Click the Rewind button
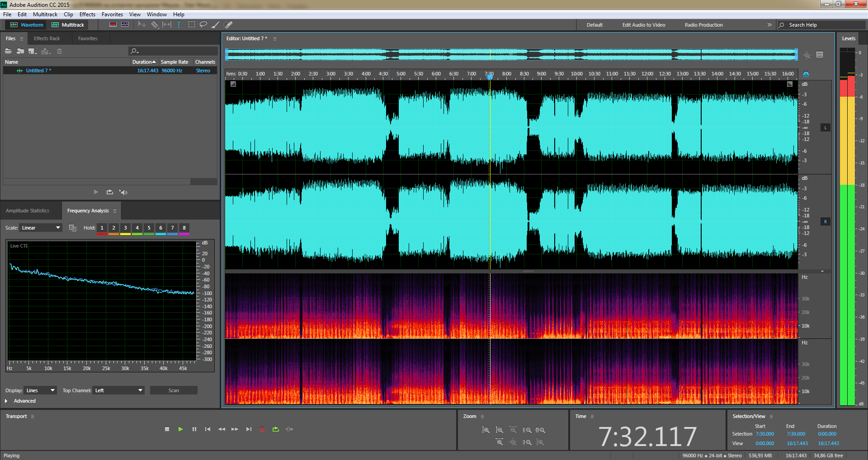The height and width of the screenshot is (460, 868). [x=222, y=429]
